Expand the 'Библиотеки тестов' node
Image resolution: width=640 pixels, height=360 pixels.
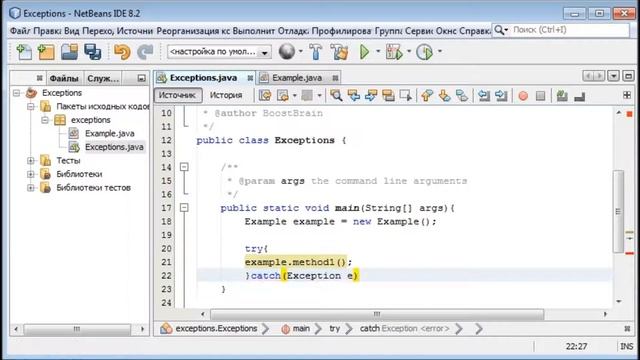point(31,188)
